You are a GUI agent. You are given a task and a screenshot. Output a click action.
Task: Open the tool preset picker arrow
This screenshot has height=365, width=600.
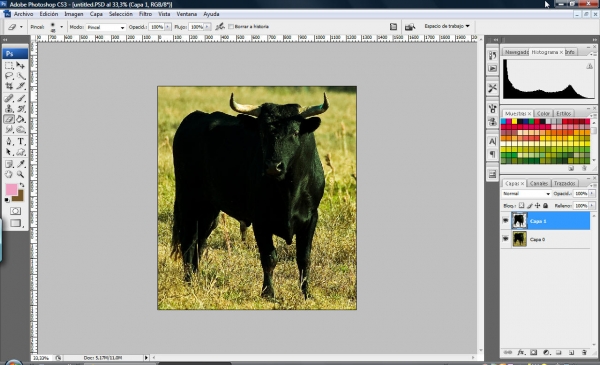click(x=21, y=27)
